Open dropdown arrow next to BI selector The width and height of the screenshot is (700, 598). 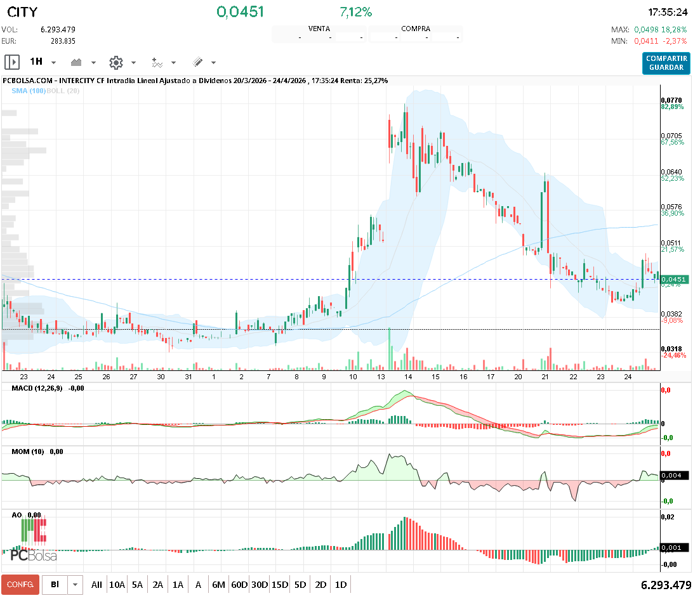[76, 585]
